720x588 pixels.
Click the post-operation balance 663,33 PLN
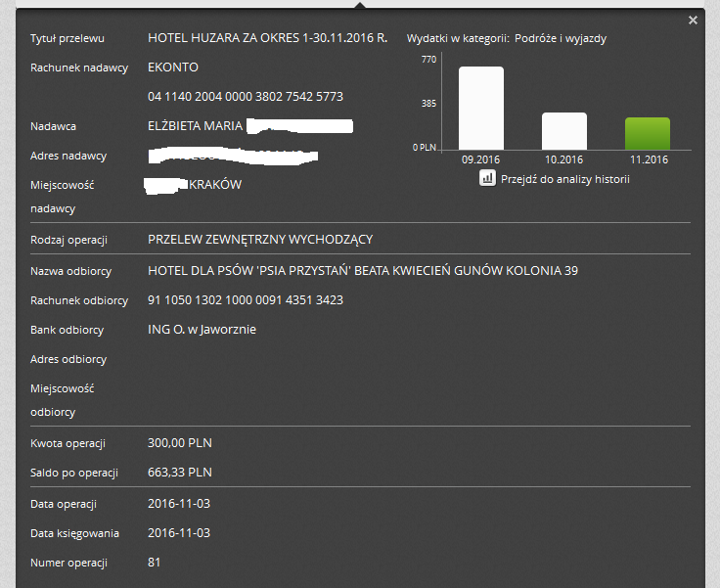(179, 473)
